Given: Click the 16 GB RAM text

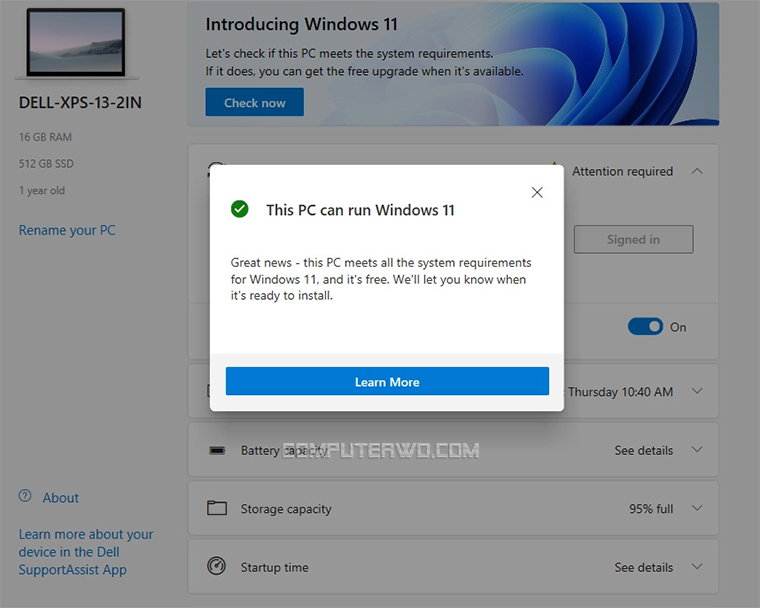Looking at the screenshot, I should coord(45,137).
